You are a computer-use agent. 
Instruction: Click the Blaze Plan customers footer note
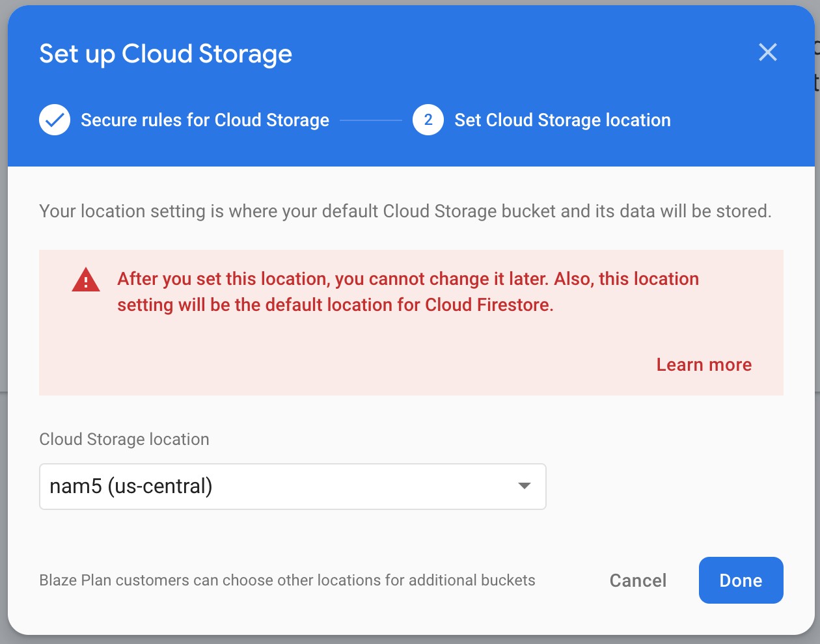click(x=287, y=580)
